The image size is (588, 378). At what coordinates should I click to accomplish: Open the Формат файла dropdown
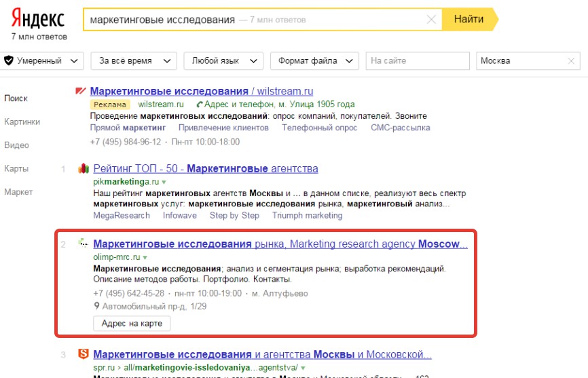(314, 60)
